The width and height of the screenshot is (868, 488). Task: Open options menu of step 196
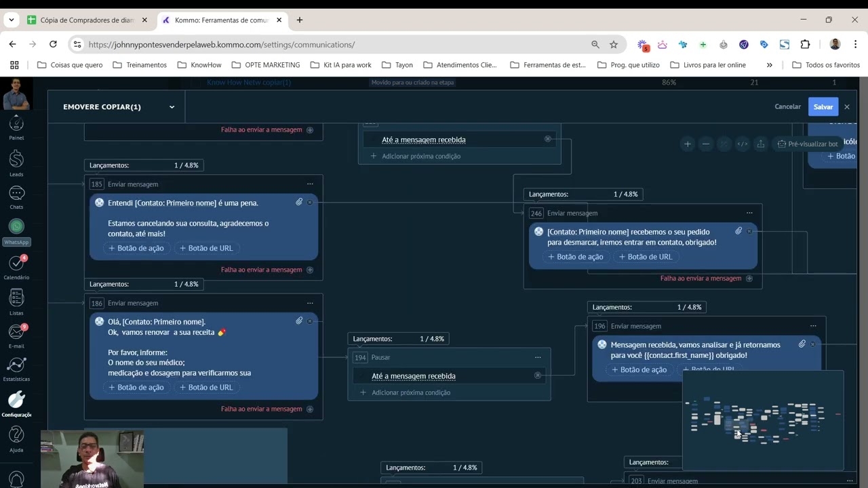pyautogui.click(x=813, y=326)
